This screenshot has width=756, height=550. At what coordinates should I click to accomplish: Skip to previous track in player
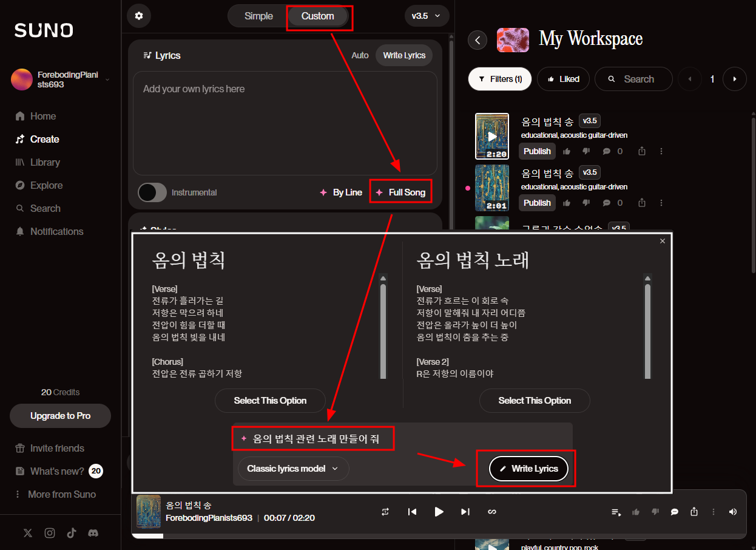413,512
